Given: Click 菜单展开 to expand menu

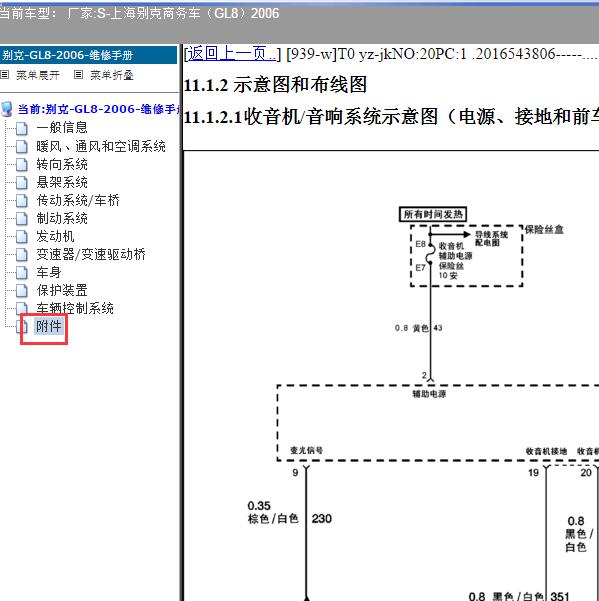Looking at the screenshot, I should coord(38,75).
